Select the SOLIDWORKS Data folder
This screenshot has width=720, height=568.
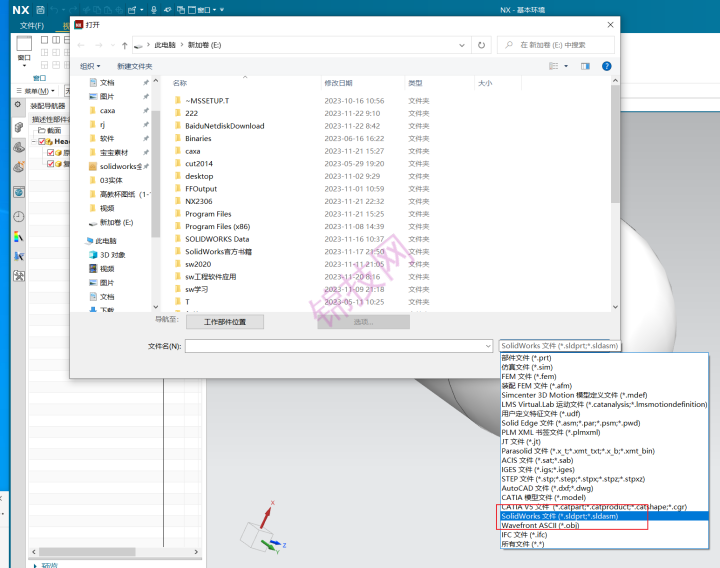point(217,239)
